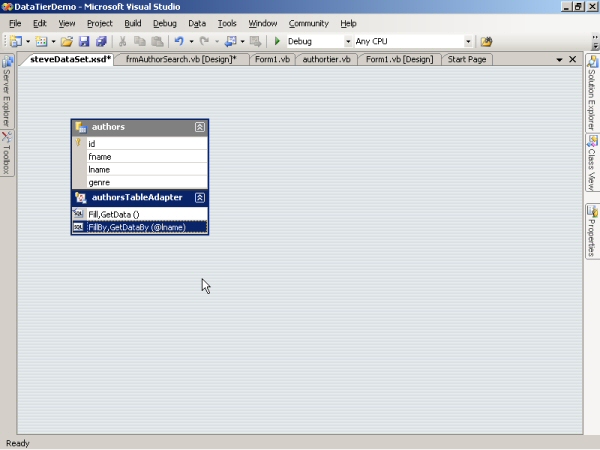
Task: Select the lname column row
Action: tap(140, 170)
